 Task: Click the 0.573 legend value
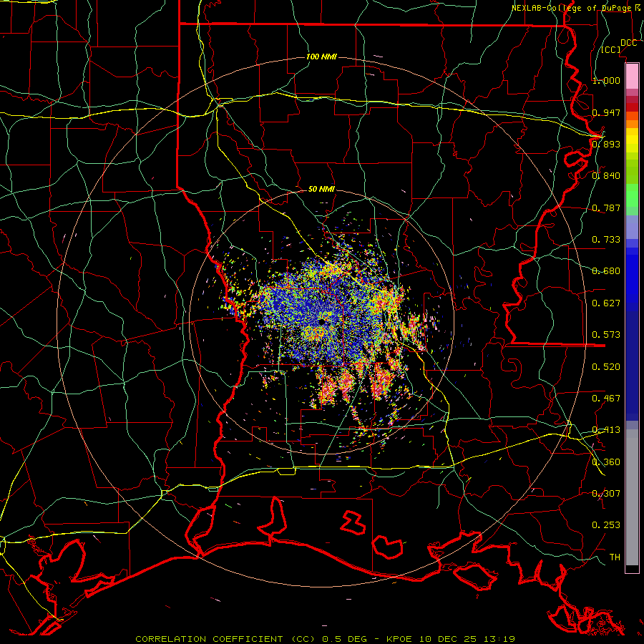pyautogui.click(x=606, y=335)
